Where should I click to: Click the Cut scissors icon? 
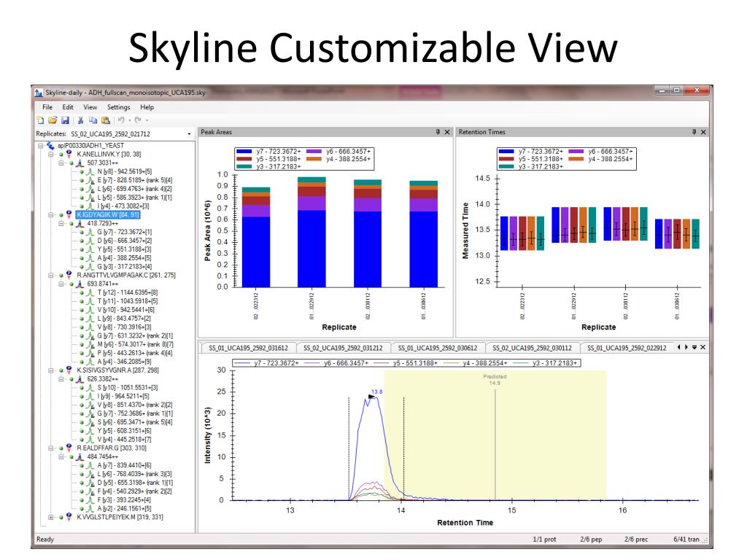click(x=80, y=120)
